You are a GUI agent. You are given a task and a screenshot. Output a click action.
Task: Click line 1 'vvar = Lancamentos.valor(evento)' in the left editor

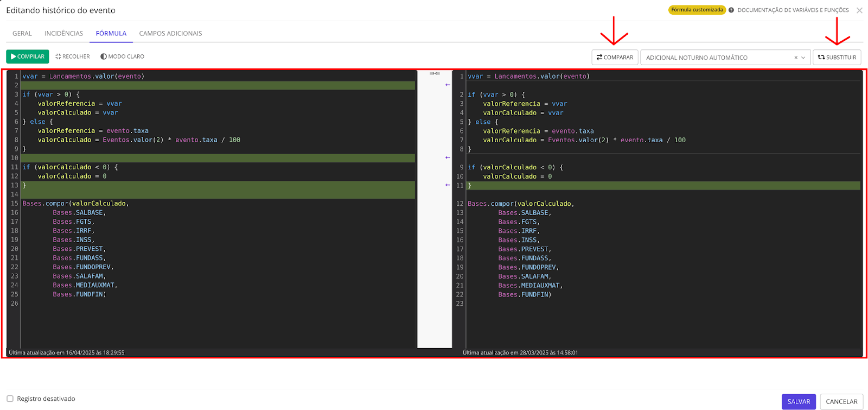coord(84,77)
